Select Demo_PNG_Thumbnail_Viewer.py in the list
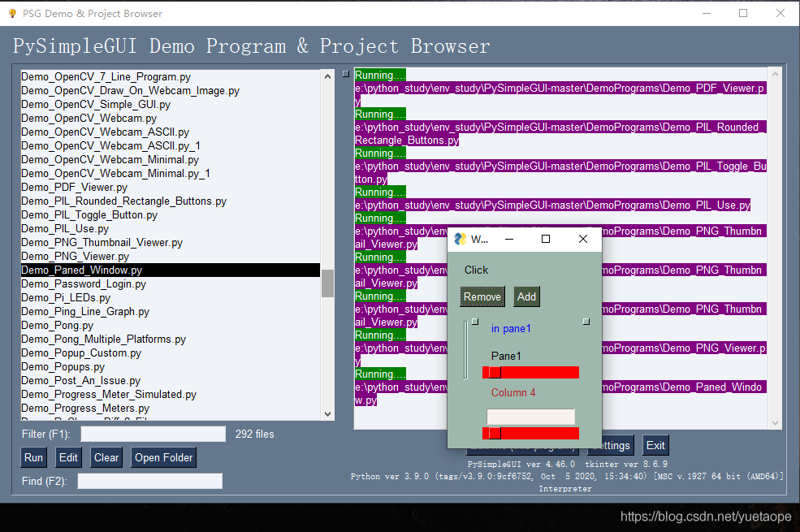800x532 pixels. (171, 242)
